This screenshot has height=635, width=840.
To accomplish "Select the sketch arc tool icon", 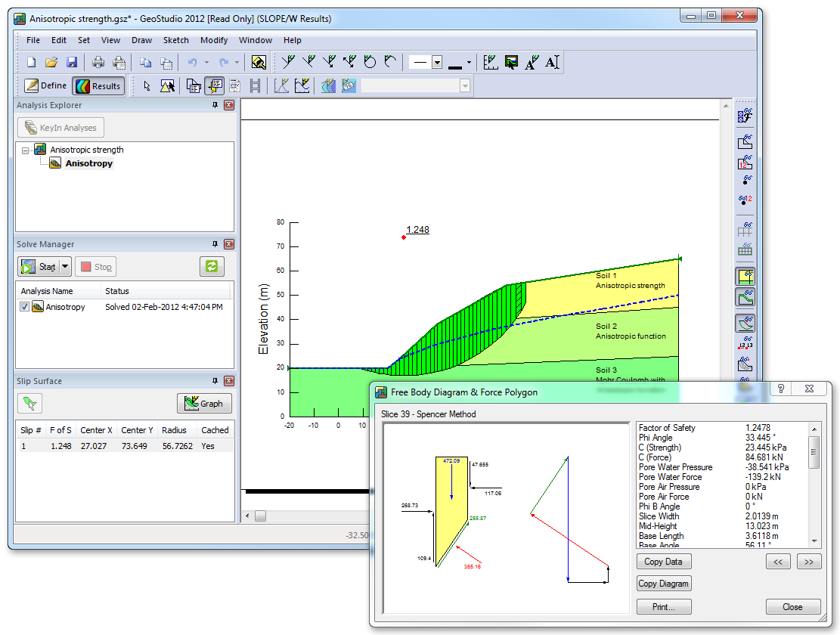I will [391, 62].
